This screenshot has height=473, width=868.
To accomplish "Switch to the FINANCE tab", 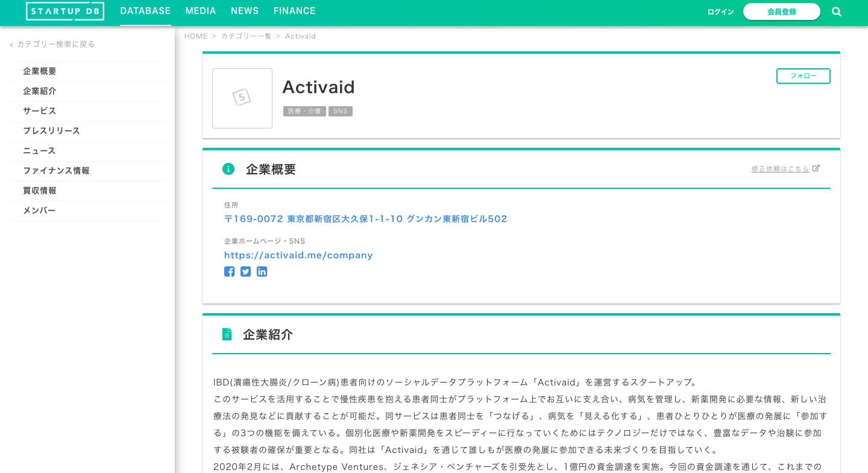I will click(x=295, y=11).
